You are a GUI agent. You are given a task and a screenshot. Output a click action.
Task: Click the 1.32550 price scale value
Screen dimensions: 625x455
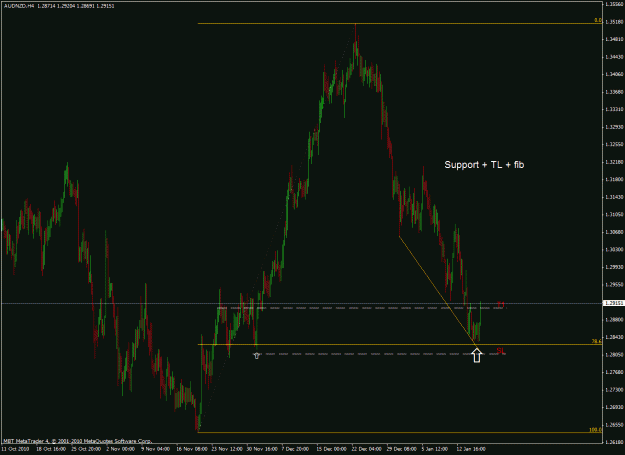click(x=614, y=144)
